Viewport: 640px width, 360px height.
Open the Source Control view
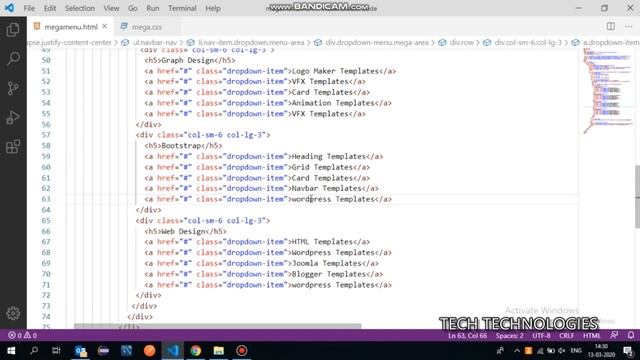coord(13,88)
